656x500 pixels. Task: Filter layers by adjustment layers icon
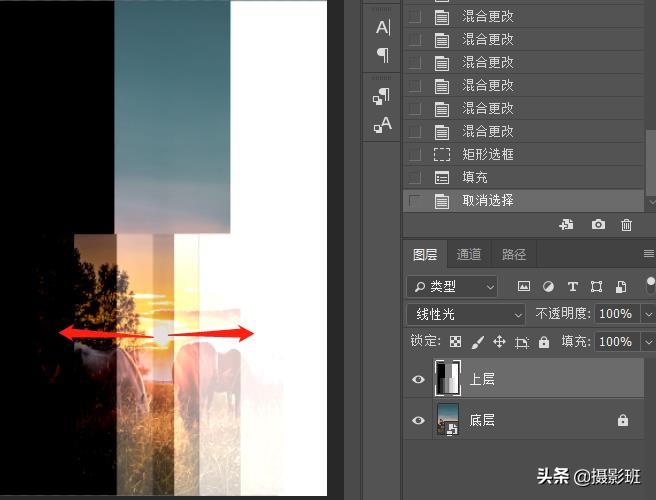pos(548,287)
